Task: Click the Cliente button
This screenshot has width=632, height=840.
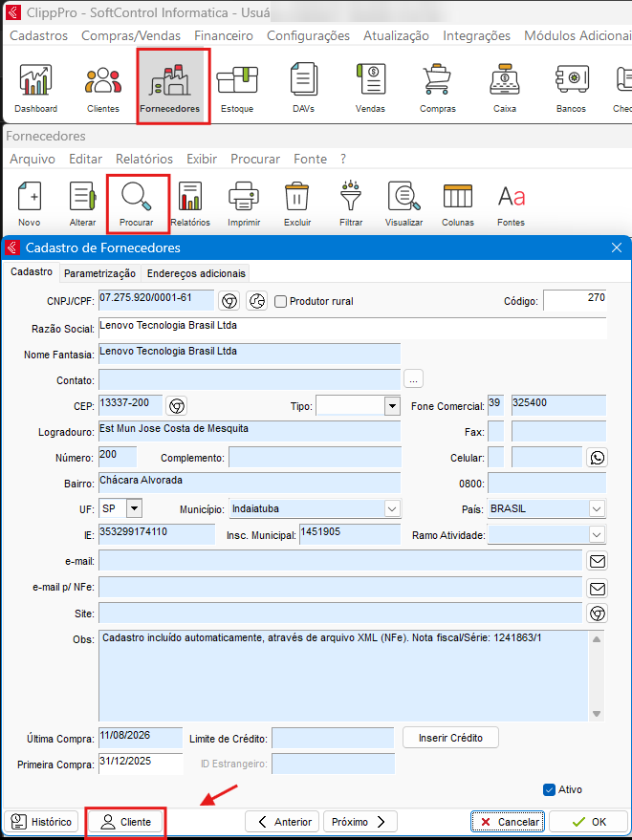Action: click(126, 822)
